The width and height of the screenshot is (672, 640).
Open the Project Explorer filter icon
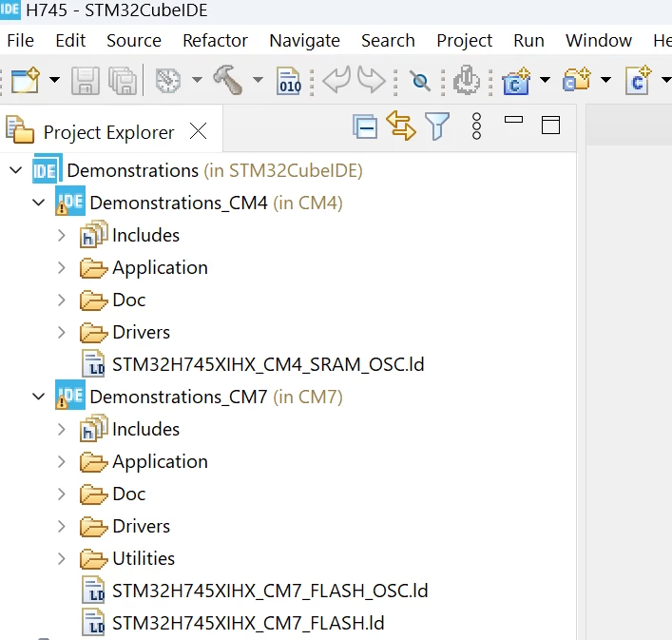[437, 126]
